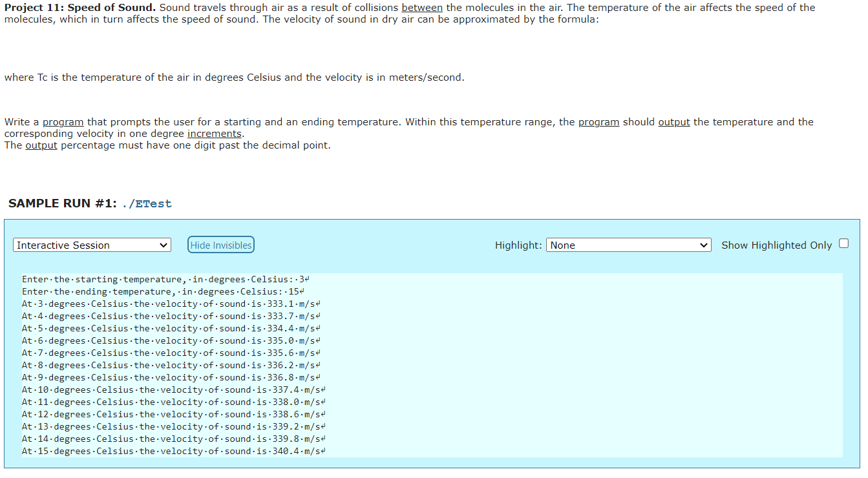Click the underlined word 'between'
Viewport: 868px width, 478px height.
tap(422, 7)
